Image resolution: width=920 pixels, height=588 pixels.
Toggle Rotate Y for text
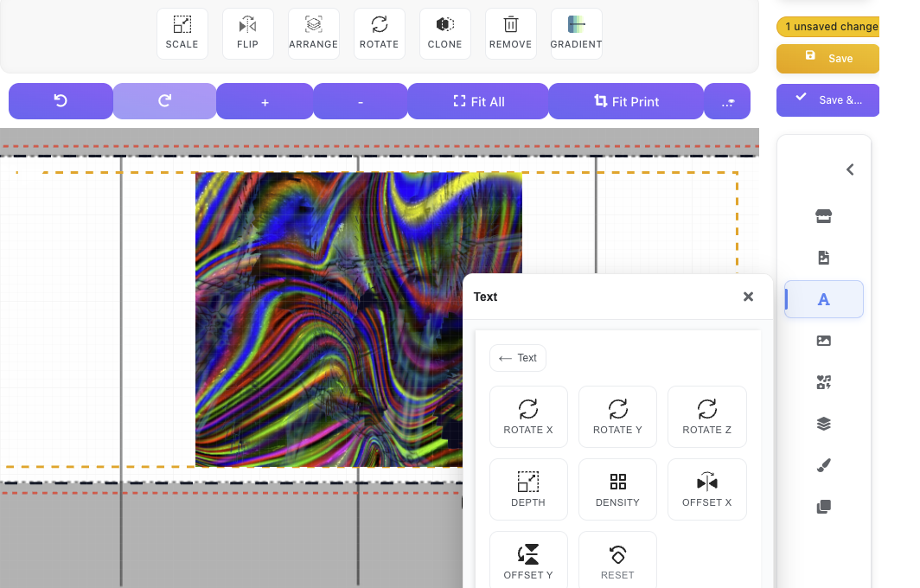[x=617, y=416]
